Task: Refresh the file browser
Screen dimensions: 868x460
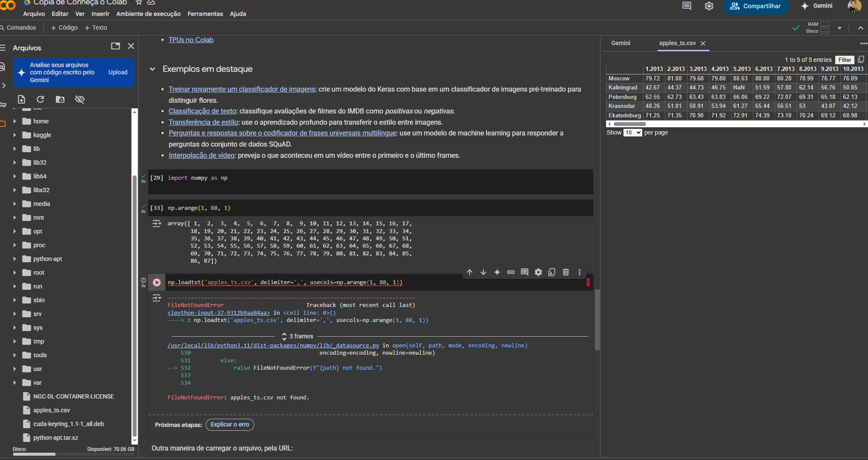Action: 40,99
